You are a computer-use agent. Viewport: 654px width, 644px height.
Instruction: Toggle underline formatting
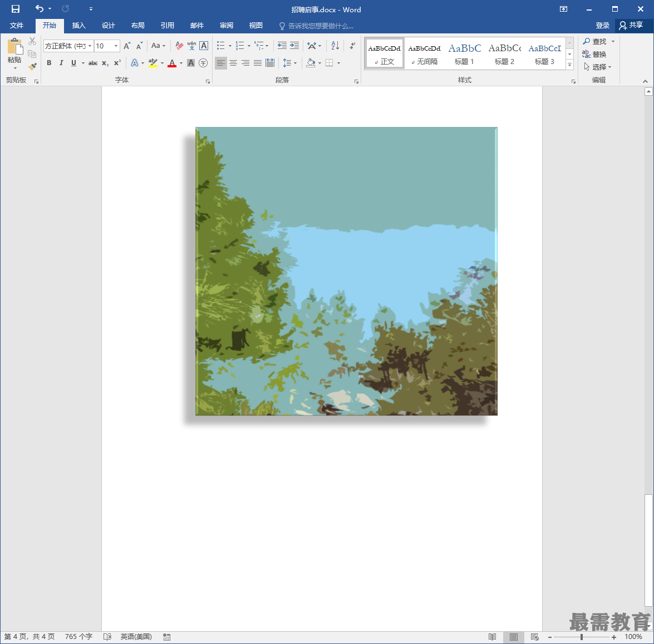point(74,63)
